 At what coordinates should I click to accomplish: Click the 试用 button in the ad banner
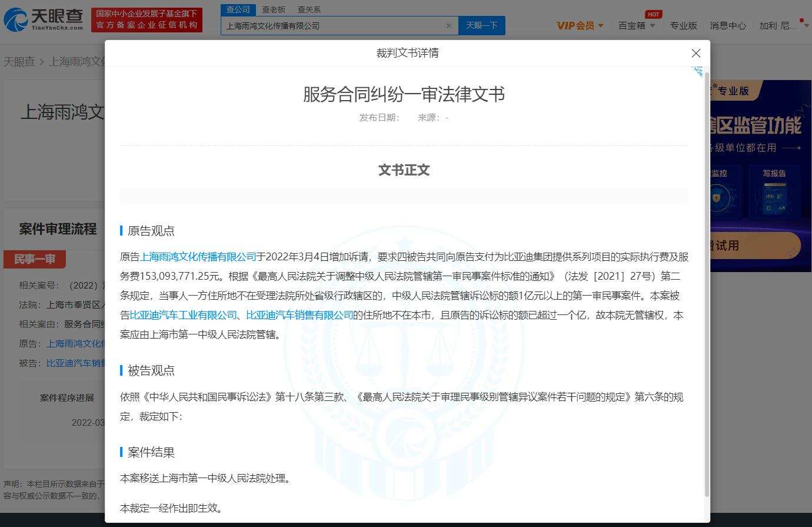click(754, 245)
